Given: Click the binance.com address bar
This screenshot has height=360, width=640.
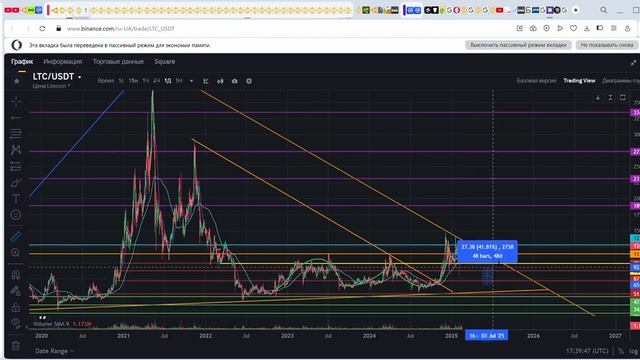Looking at the screenshot, I should [x=121, y=29].
